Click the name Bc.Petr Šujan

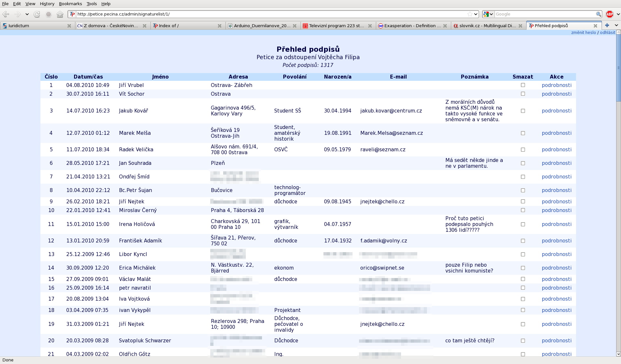pyautogui.click(x=136, y=190)
